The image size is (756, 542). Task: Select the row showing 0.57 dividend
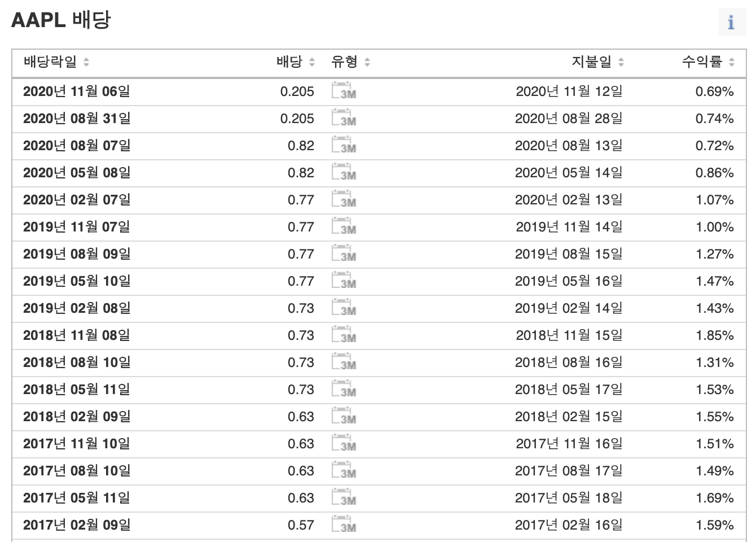[x=378, y=525]
